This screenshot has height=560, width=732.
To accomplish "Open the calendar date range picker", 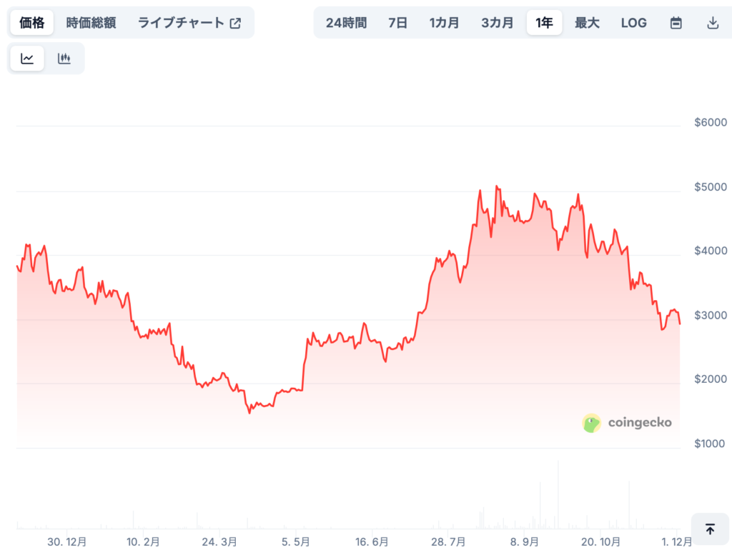I will [676, 22].
